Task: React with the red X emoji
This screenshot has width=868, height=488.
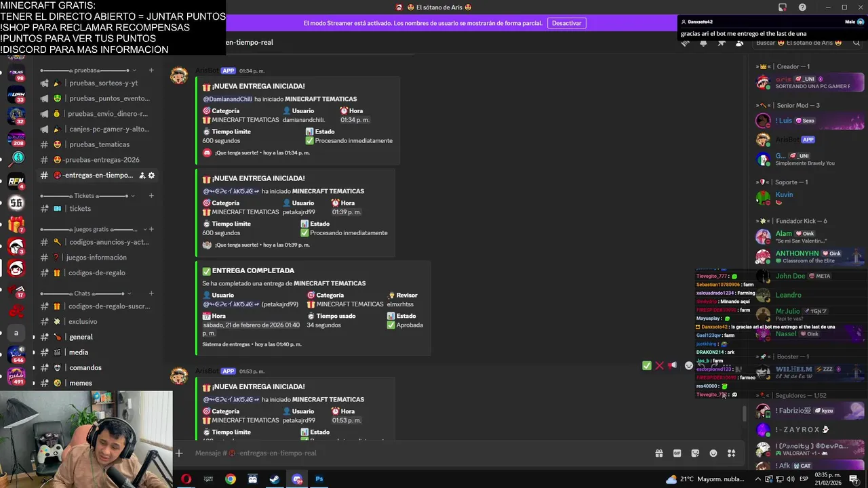Action: [659, 365]
